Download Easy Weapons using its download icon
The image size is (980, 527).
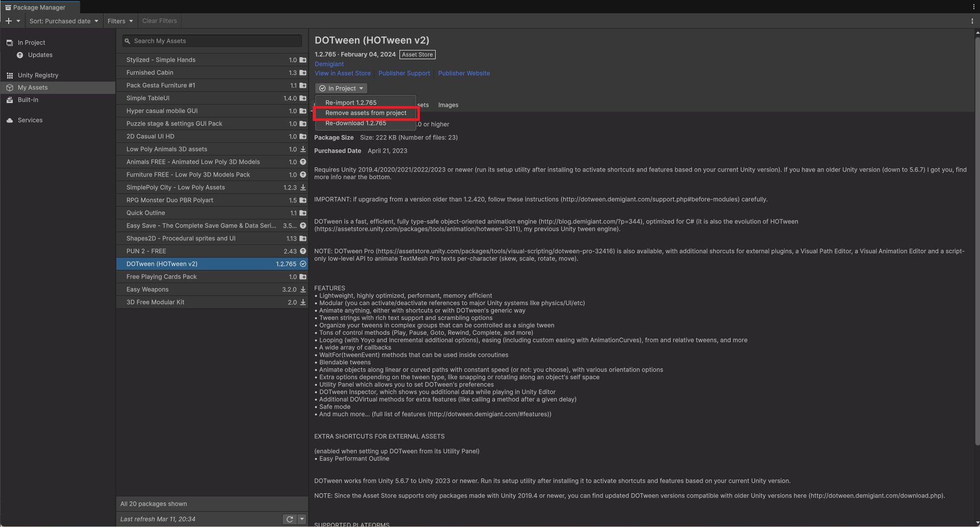tap(303, 289)
